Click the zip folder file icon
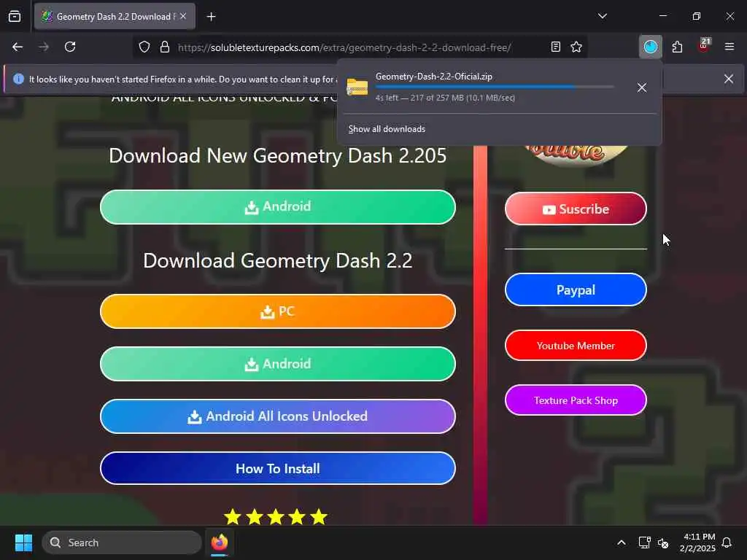The image size is (747, 560). pos(357,87)
